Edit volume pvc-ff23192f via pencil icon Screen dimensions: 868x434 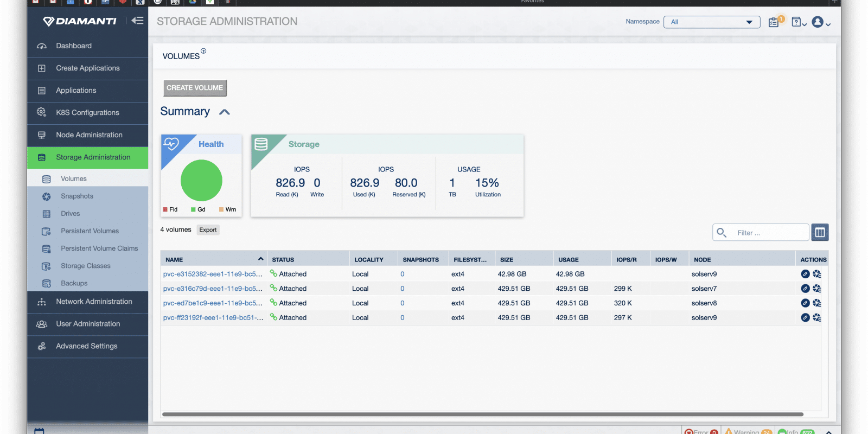click(x=806, y=317)
